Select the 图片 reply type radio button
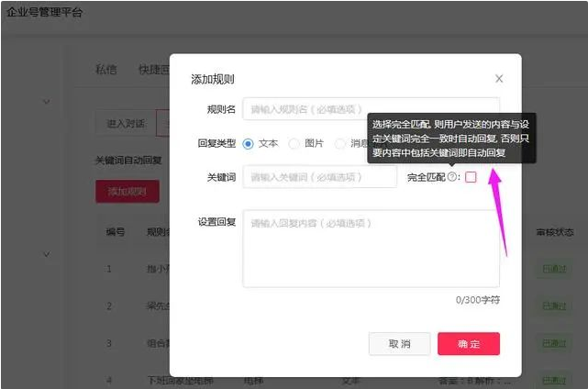This screenshot has height=389, width=588. point(294,143)
